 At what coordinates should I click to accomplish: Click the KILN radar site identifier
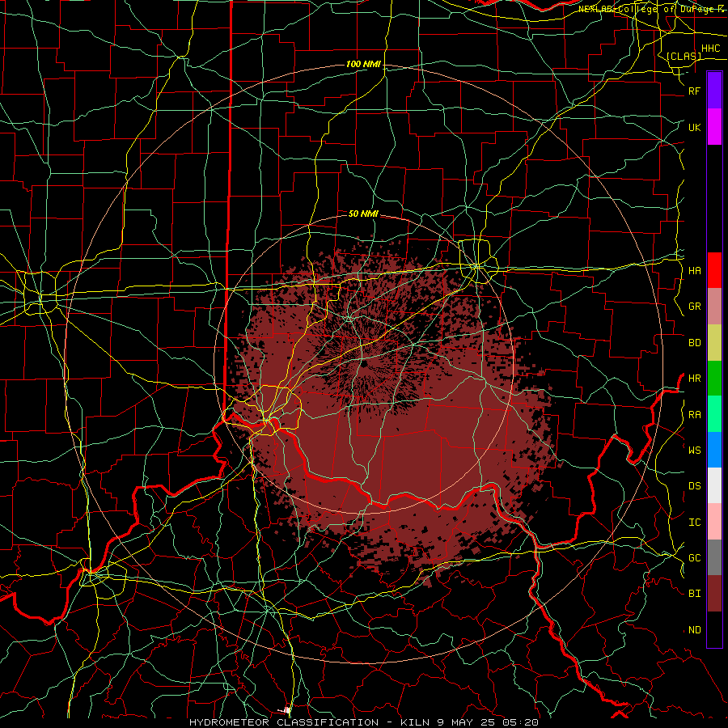tap(417, 722)
